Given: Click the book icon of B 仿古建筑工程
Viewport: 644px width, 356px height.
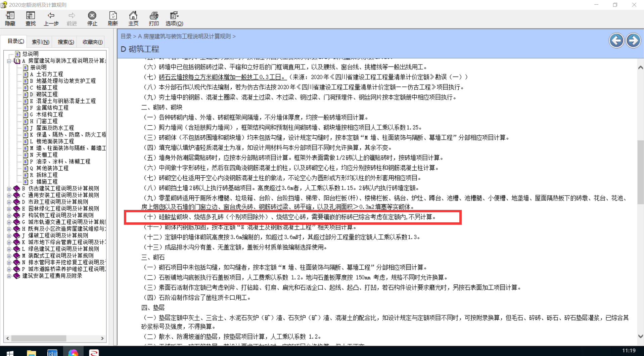Looking at the screenshot, I should (16, 188).
